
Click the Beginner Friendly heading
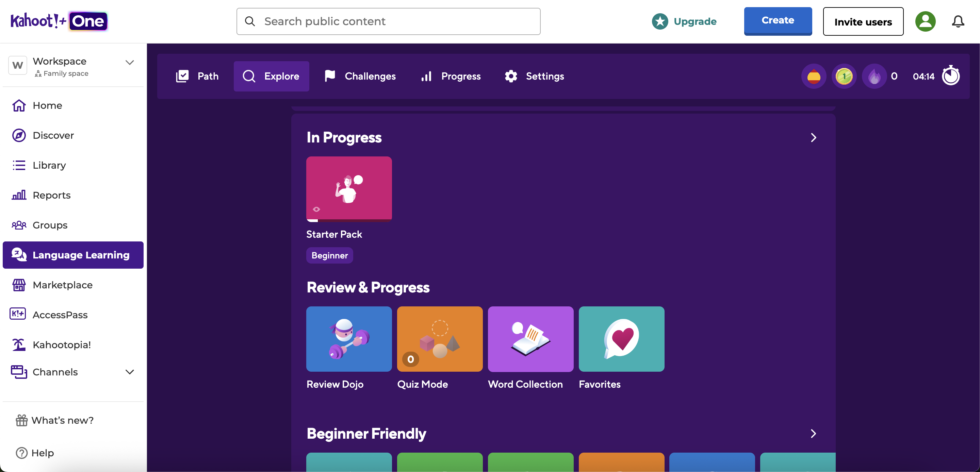[x=366, y=434]
